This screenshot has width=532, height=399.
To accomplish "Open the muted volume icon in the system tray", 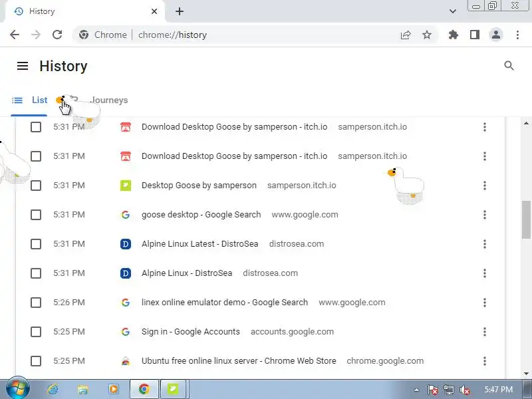I will click(464, 390).
